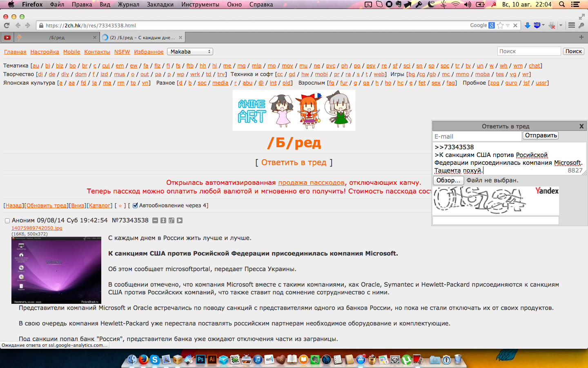This screenshot has height=368, width=588.
Task: Click the Отправить button
Action: (541, 135)
